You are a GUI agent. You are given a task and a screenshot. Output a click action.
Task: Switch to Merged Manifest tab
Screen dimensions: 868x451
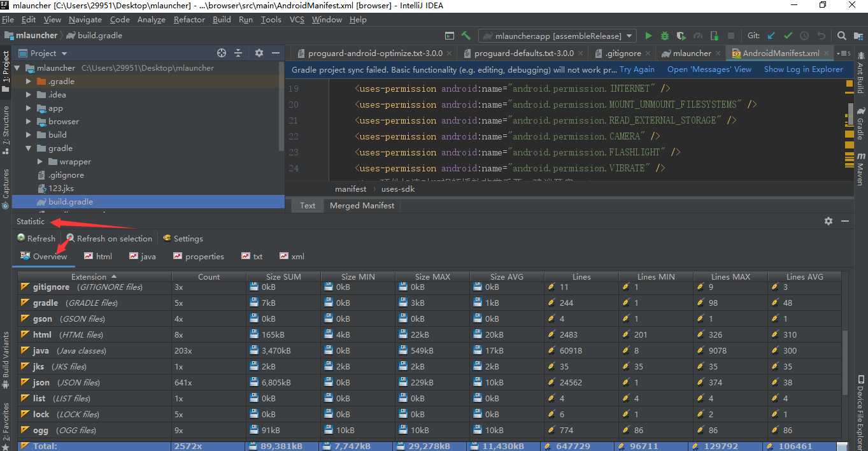point(362,205)
